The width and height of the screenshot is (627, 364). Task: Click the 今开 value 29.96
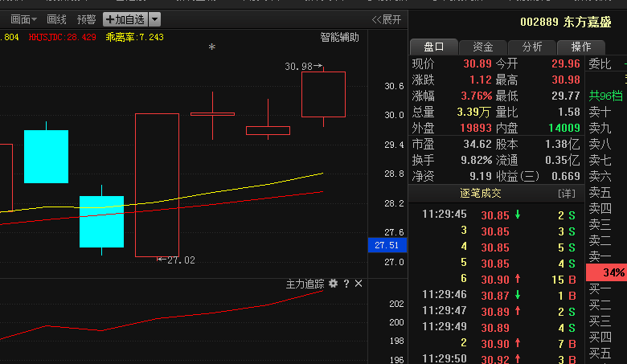tap(566, 63)
